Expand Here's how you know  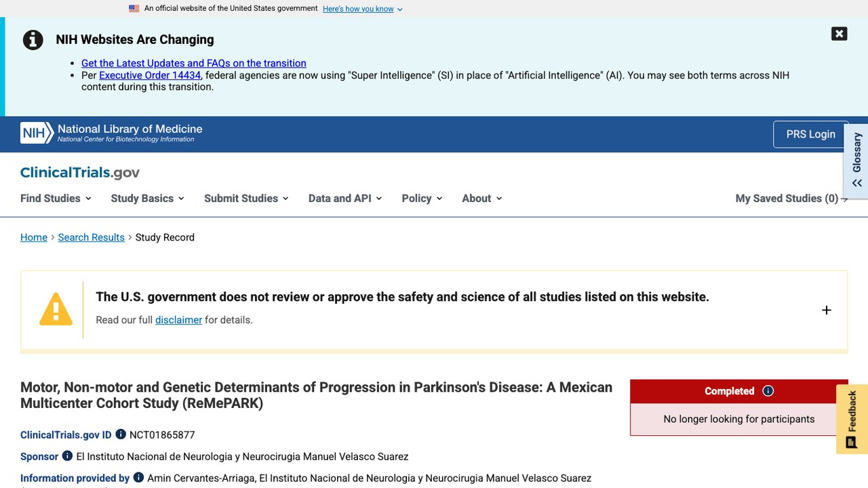(x=362, y=9)
